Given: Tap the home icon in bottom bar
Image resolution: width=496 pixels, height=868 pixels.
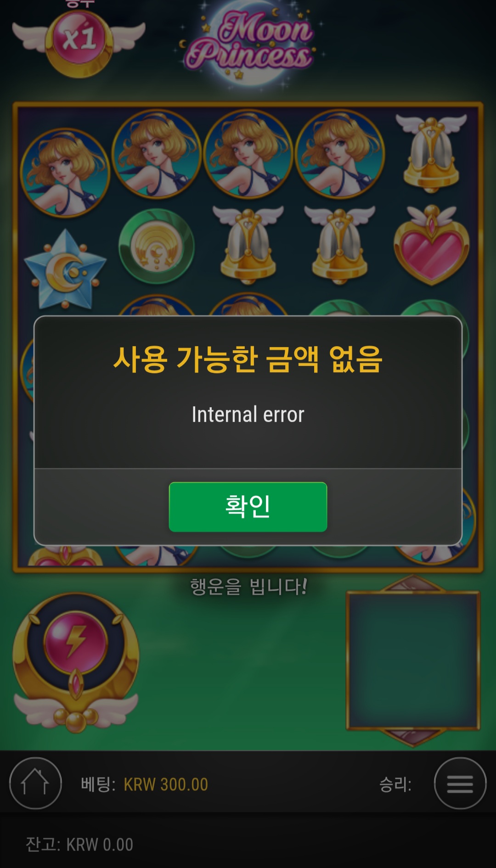Looking at the screenshot, I should [35, 784].
